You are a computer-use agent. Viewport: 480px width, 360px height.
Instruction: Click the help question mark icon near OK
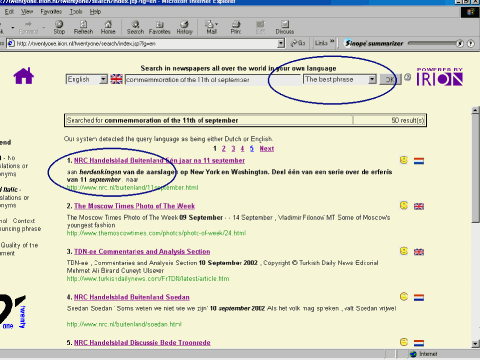coord(407,77)
